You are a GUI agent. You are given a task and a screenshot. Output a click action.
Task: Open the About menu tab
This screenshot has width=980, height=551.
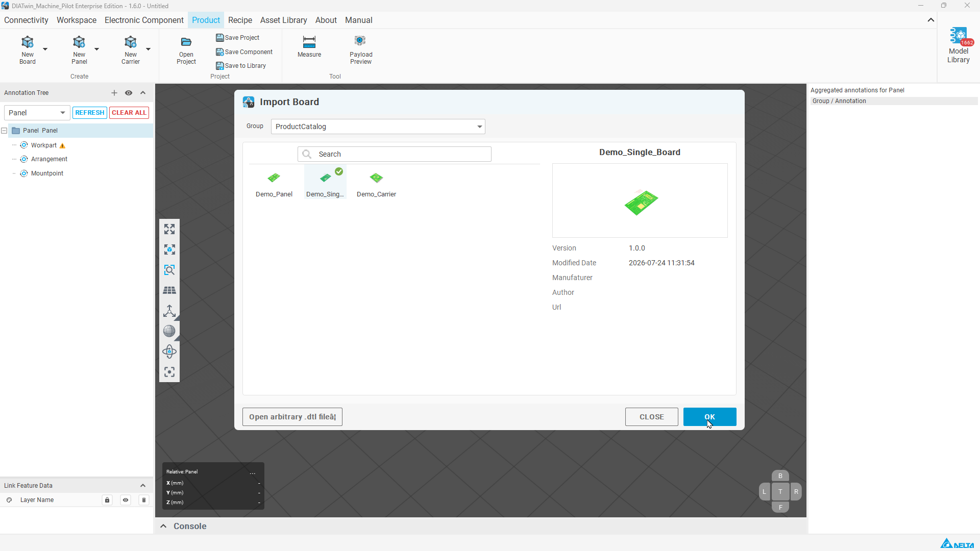[326, 20]
